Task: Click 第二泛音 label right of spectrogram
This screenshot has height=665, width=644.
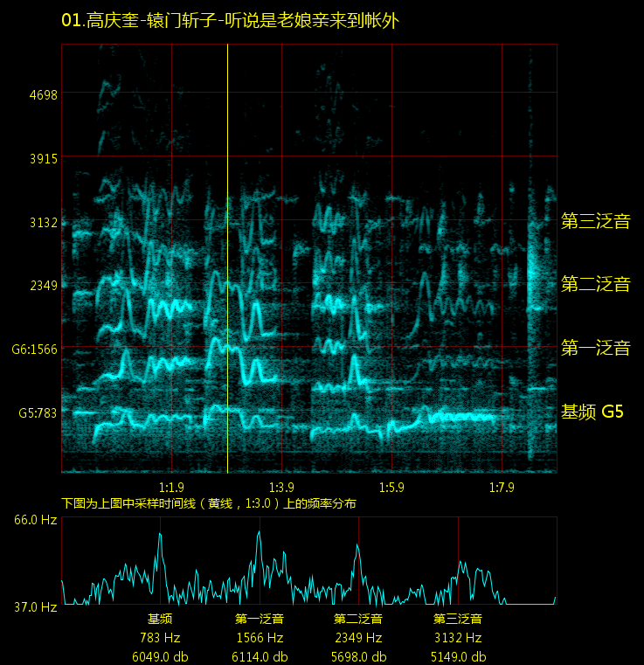Action: [x=595, y=284]
